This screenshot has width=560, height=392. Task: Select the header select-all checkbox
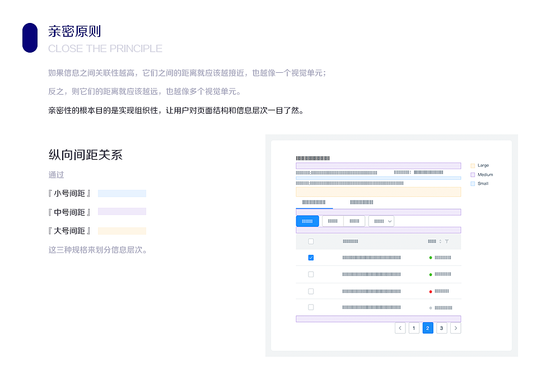[311, 241]
